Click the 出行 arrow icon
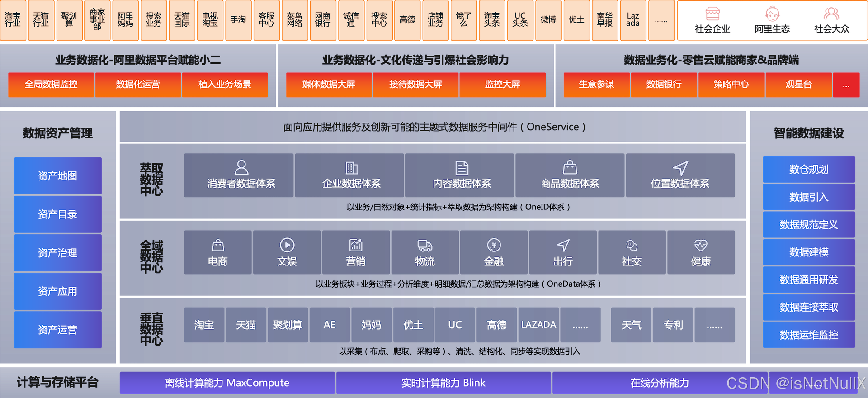The image size is (868, 398). [x=563, y=245]
